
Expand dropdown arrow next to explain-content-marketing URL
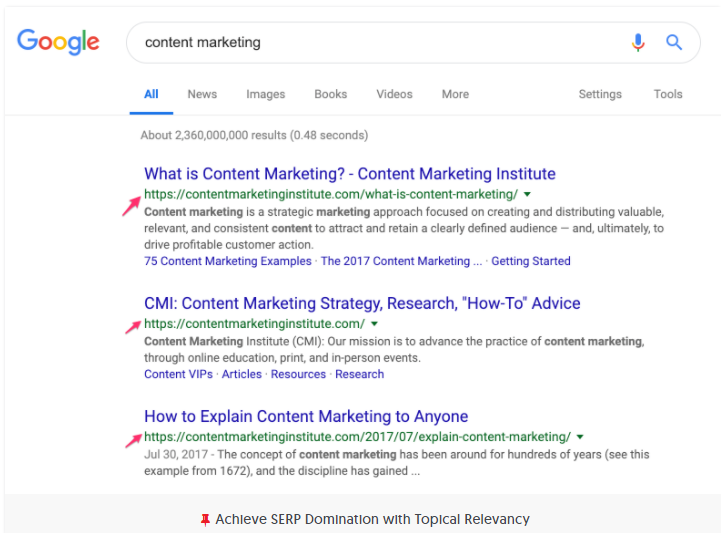(x=580, y=437)
